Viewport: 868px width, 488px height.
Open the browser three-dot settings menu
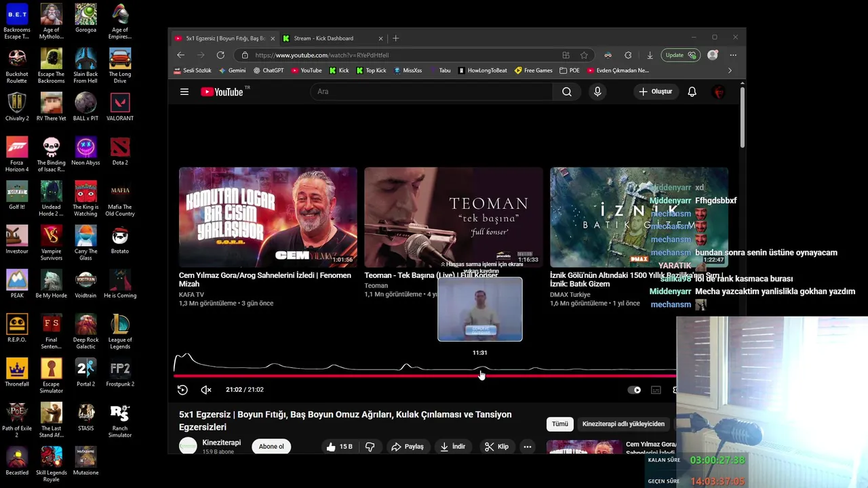[733, 55]
